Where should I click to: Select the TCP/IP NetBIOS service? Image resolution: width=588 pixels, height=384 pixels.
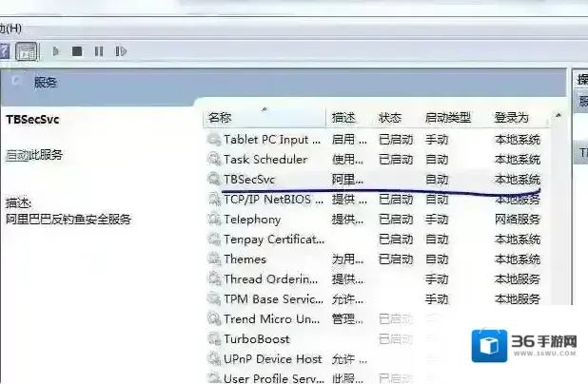[375, 199]
